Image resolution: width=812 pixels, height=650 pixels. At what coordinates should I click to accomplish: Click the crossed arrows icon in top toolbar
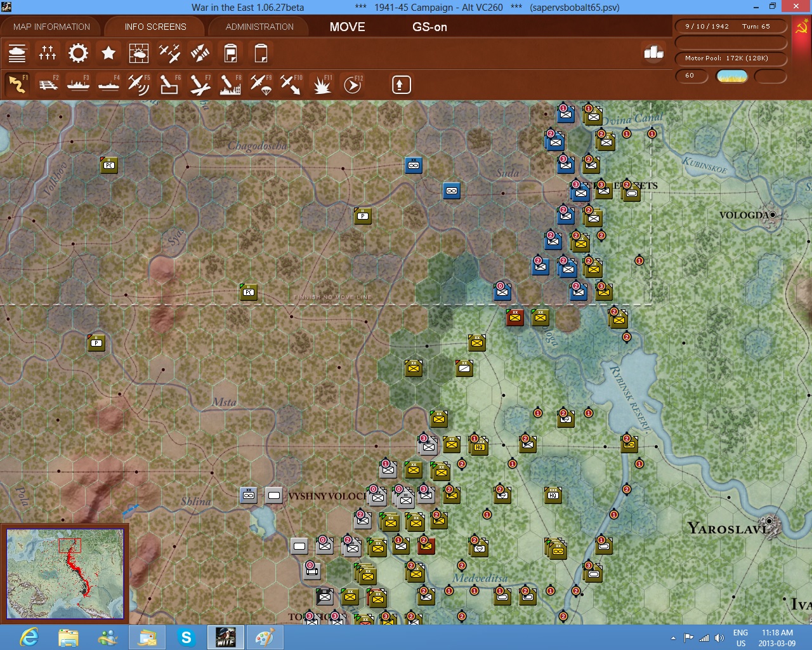[x=200, y=53]
